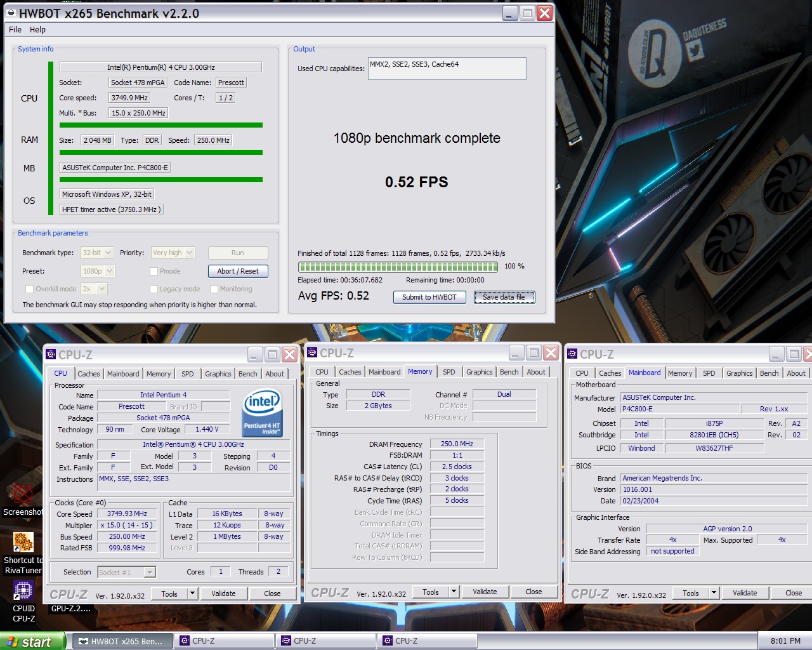Open SPD tab in left CPU-Z window

188,374
